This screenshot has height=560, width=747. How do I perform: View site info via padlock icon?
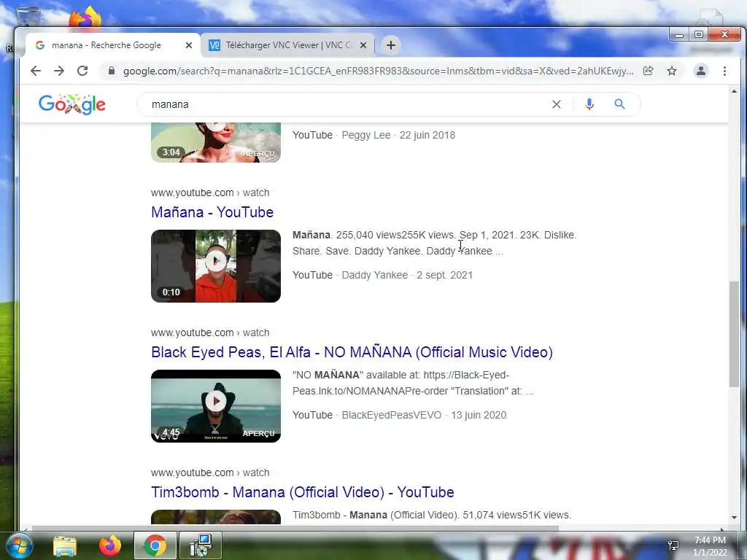point(112,71)
